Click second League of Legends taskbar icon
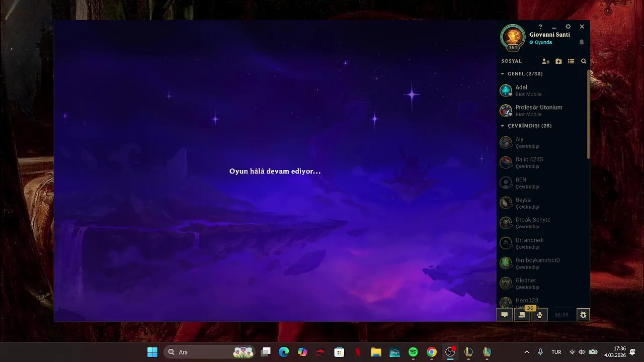The height and width of the screenshot is (362, 644). pyautogui.click(x=487, y=352)
